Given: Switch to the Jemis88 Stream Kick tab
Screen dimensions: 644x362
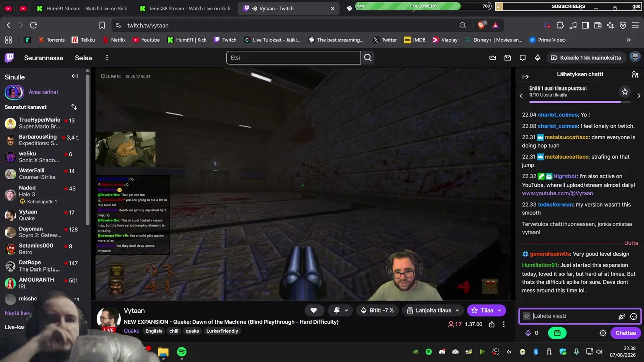Looking at the screenshot, I should pyautogui.click(x=184, y=8).
